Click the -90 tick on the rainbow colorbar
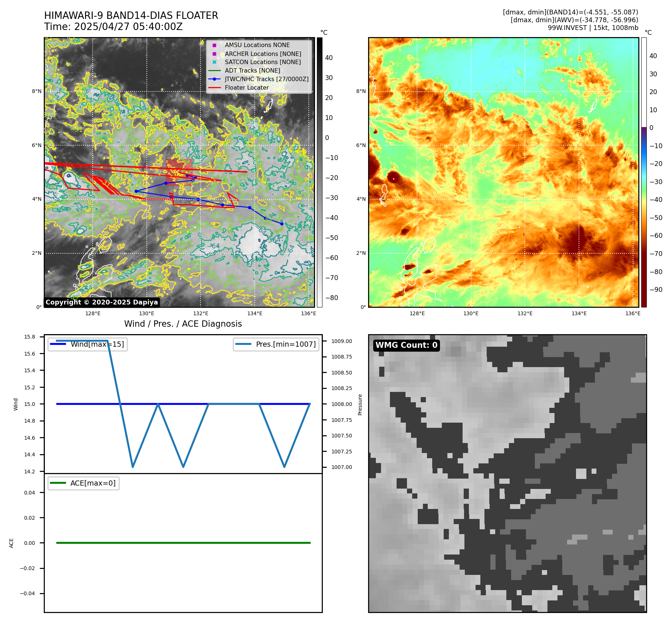 click(x=656, y=290)
